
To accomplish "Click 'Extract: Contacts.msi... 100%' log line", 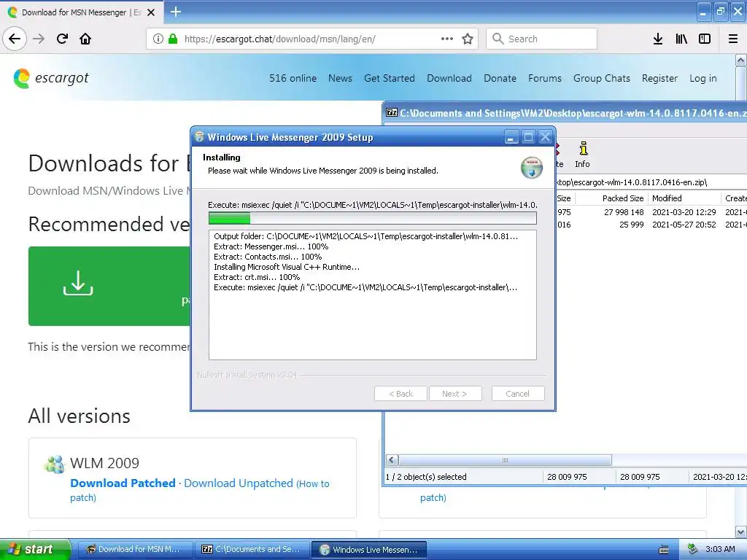I will pyautogui.click(x=268, y=257).
